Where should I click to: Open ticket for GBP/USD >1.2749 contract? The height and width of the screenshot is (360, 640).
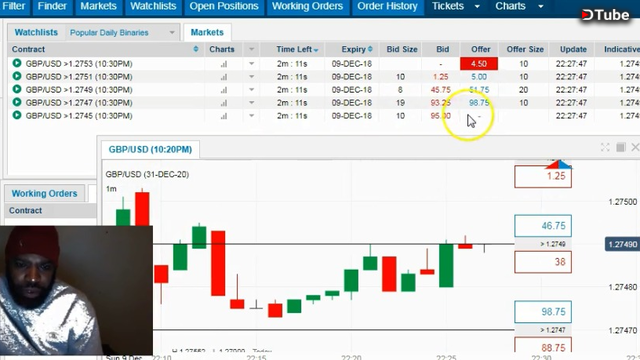(17, 89)
